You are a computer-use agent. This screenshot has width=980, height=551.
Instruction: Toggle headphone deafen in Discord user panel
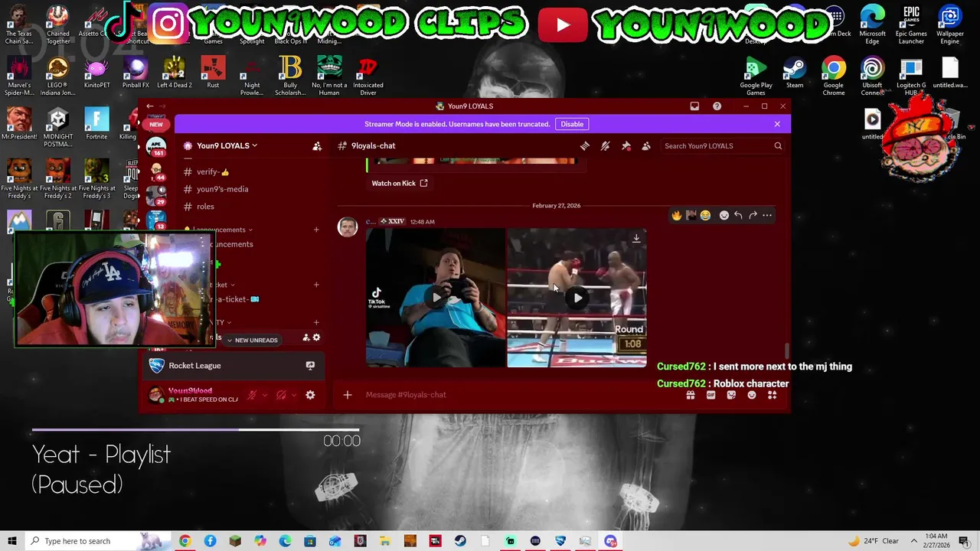[x=281, y=395]
